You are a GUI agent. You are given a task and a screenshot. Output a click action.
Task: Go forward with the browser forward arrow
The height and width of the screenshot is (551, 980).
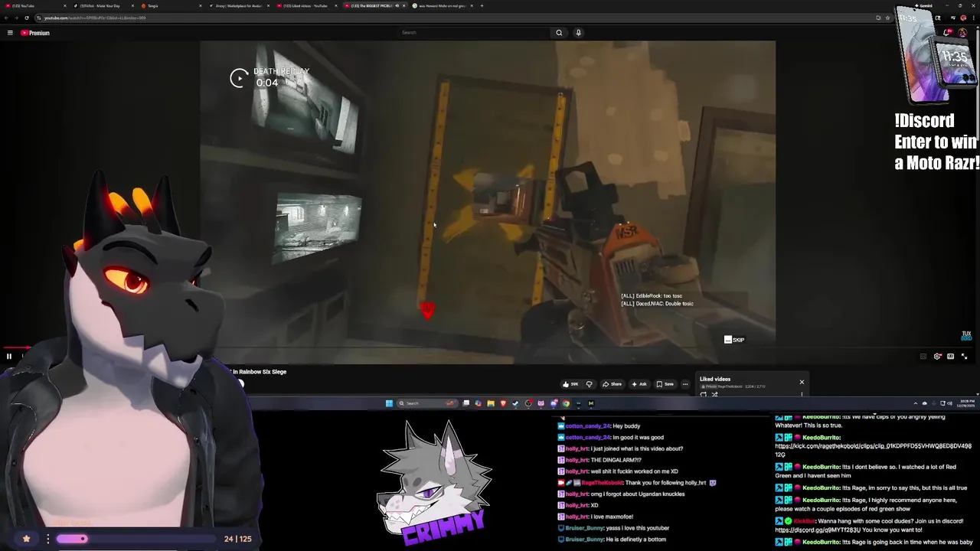pos(16,18)
